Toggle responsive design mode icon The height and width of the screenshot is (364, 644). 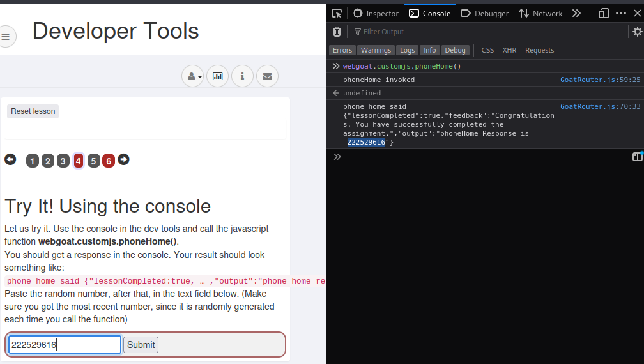point(603,13)
